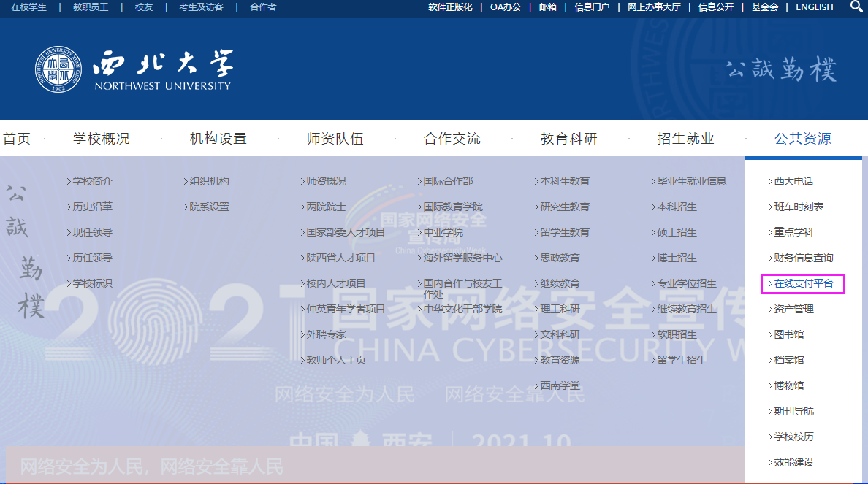Go to 首页 home tab

pyautogui.click(x=17, y=139)
